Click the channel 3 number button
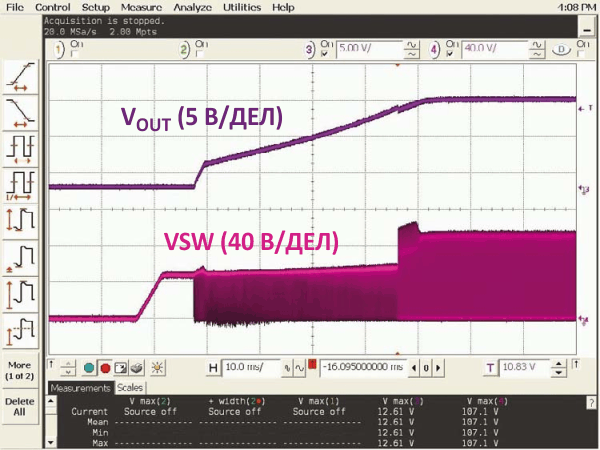This screenshot has height=450, width=600. (309, 50)
